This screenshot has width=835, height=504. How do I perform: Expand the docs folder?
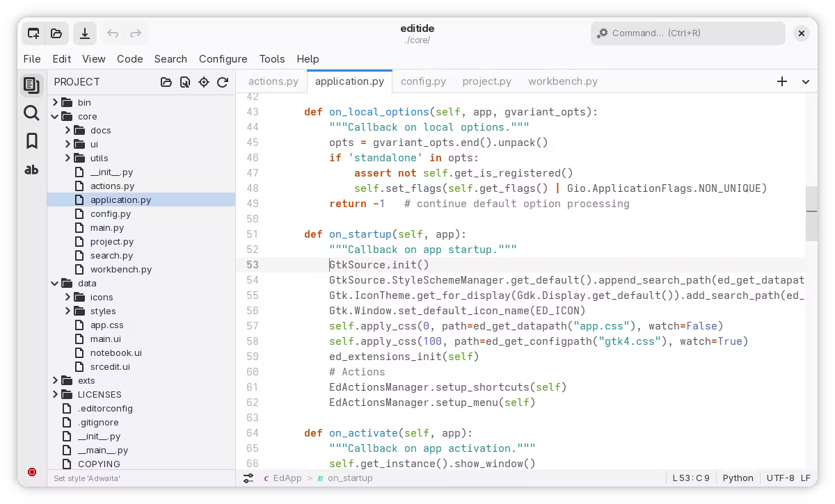pyautogui.click(x=67, y=130)
